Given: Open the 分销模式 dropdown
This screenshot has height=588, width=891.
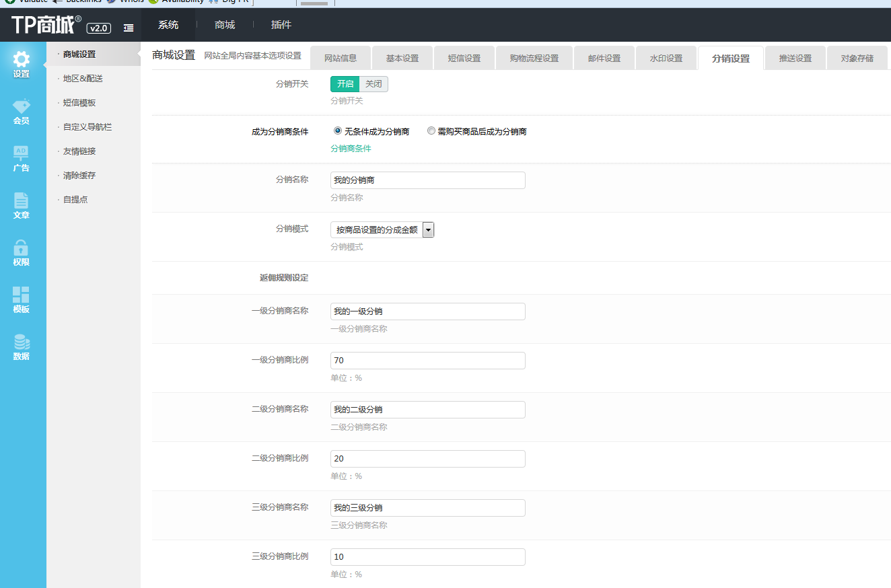Looking at the screenshot, I should click(x=382, y=230).
